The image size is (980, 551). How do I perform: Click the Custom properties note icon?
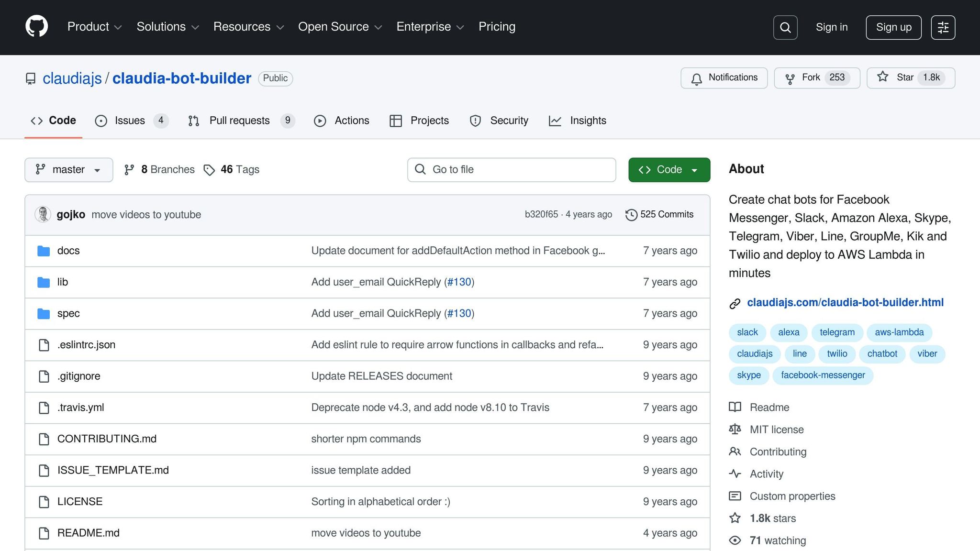(x=735, y=496)
